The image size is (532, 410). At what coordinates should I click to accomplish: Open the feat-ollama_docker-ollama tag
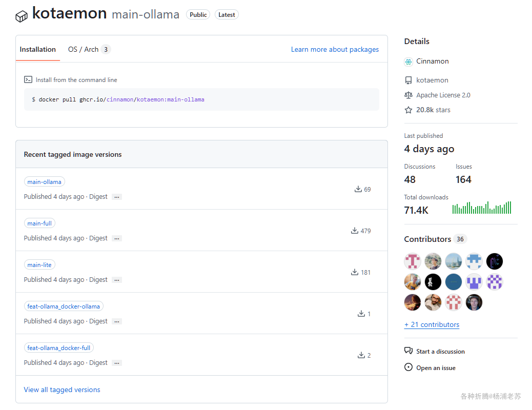tap(64, 306)
